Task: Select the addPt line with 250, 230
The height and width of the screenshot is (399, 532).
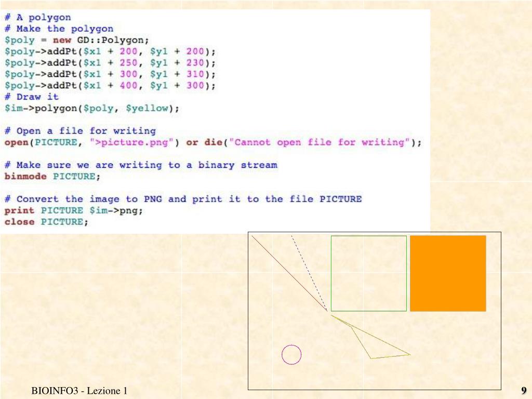Action: pyautogui.click(x=110, y=63)
